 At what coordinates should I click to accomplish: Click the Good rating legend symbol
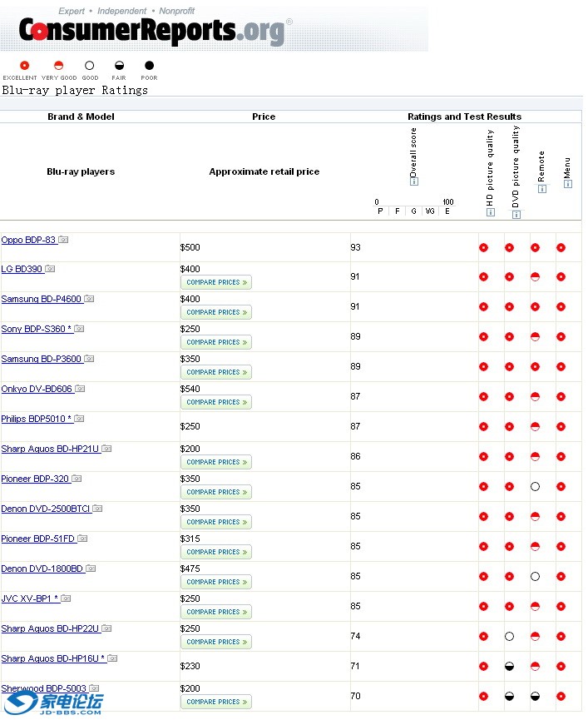[x=90, y=66]
